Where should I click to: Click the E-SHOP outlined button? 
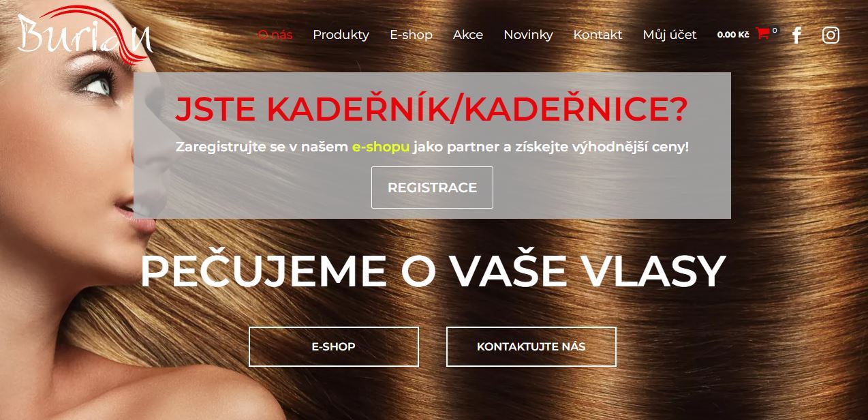tap(334, 346)
